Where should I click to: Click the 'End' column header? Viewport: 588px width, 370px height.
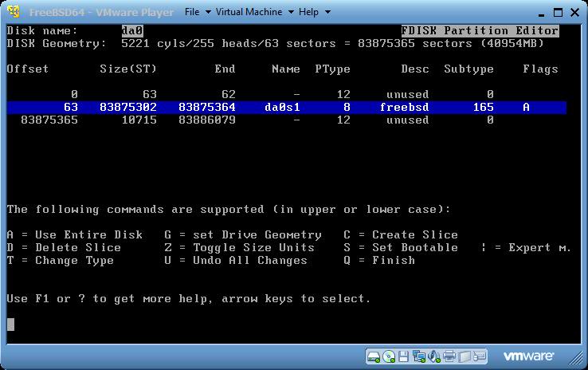(x=225, y=69)
